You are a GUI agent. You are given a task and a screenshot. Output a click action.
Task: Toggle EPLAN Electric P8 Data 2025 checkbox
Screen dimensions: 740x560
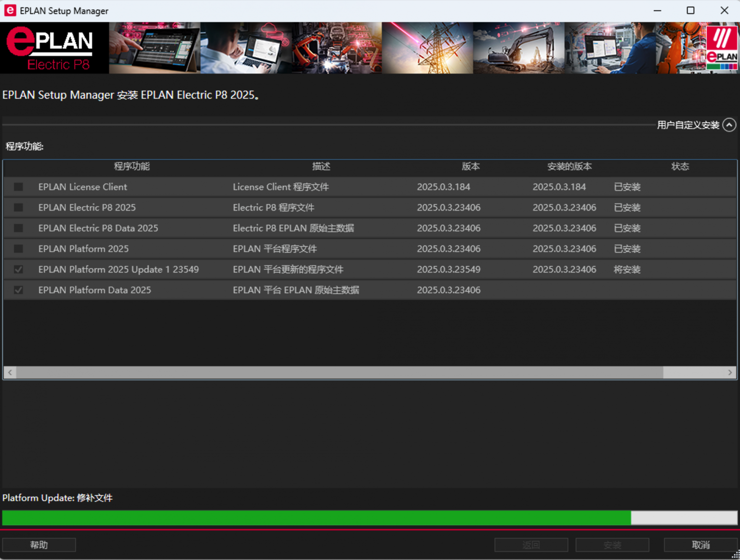click(18, 228)
